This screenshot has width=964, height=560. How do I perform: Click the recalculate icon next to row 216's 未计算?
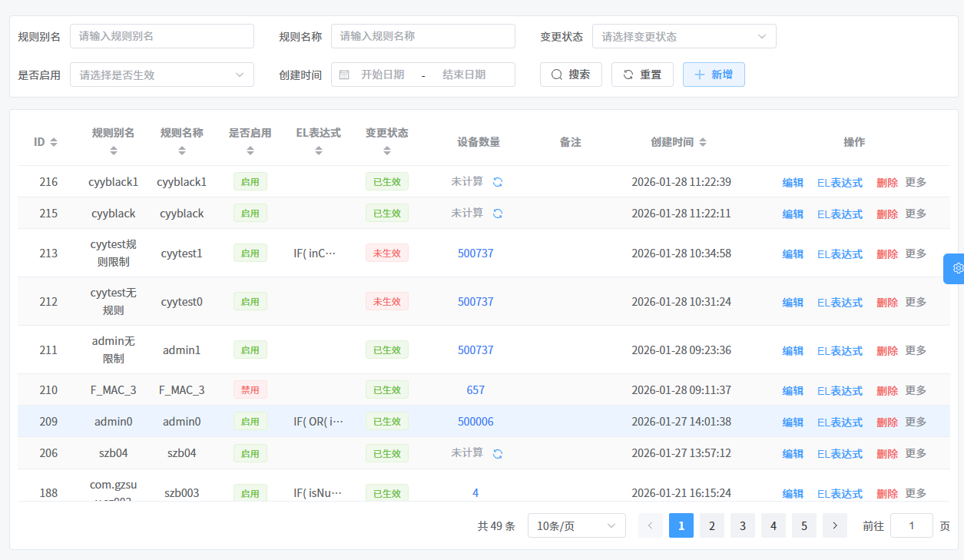tap(496, 181)
